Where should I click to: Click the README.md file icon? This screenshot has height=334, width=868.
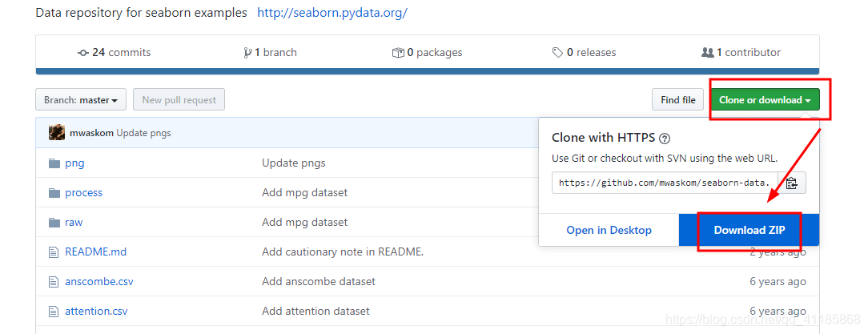click(54, 252)
